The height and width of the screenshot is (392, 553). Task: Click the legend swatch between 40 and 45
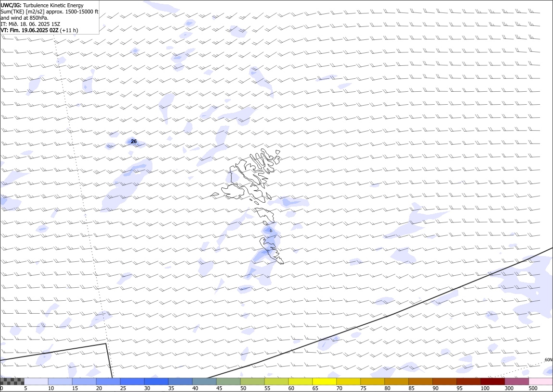pyautogui.click(x=204, y=381)
